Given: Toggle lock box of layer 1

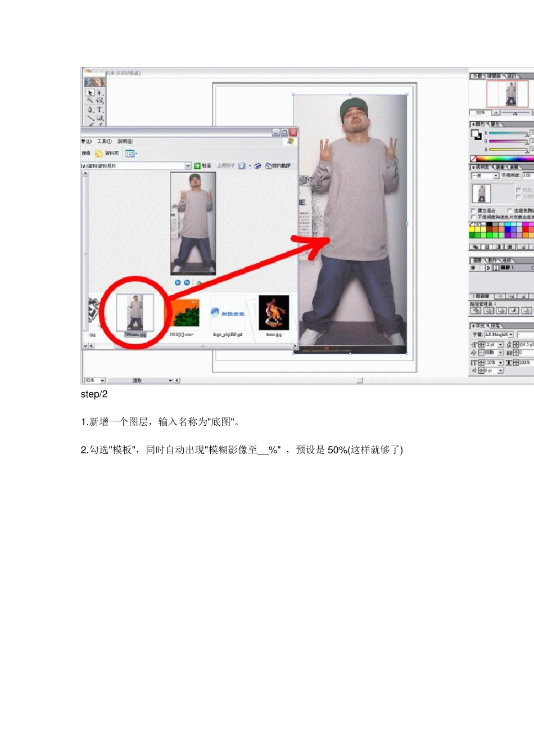Looking at the screenshot, I should click(x=481, y=268).
